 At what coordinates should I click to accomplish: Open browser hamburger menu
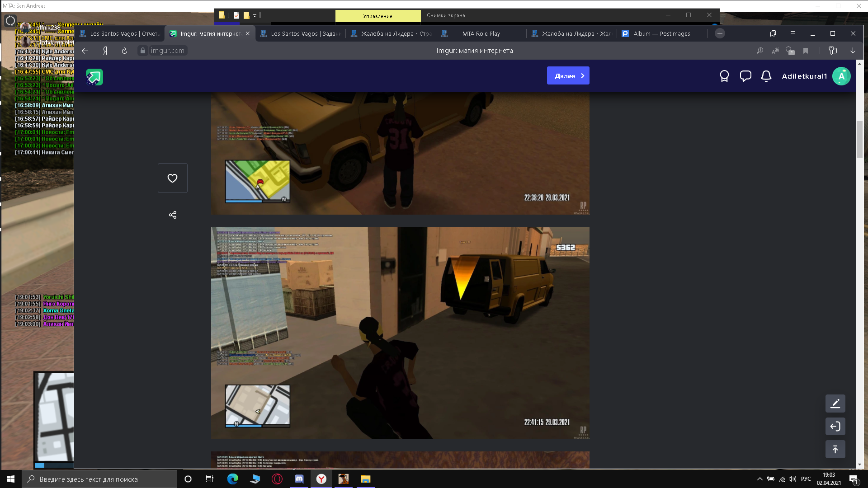pos(793,33)
